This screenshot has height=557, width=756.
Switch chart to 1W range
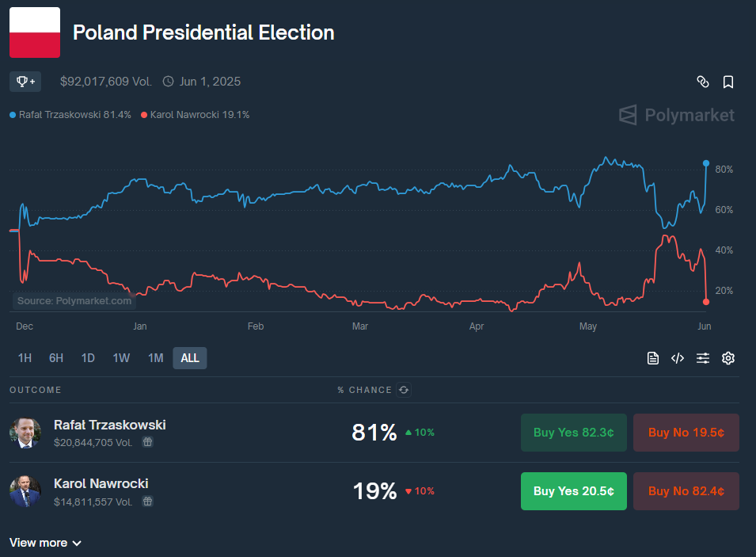(x=121, y=358)
